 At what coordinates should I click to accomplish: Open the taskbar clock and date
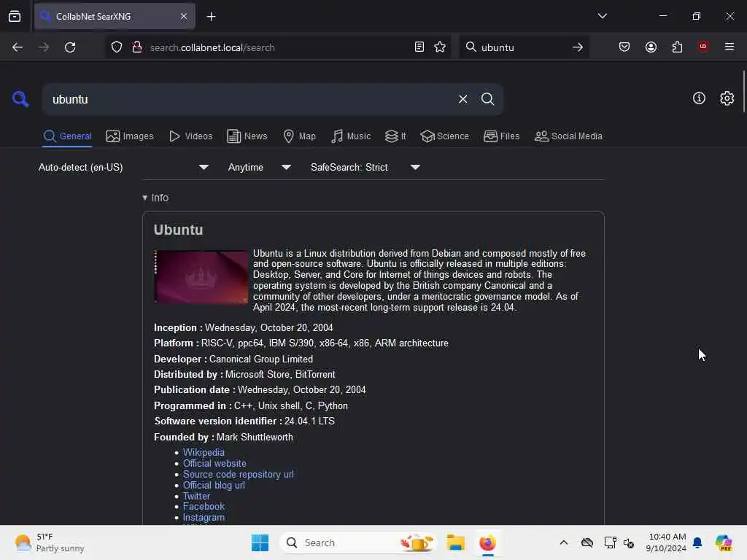(666, 542)
